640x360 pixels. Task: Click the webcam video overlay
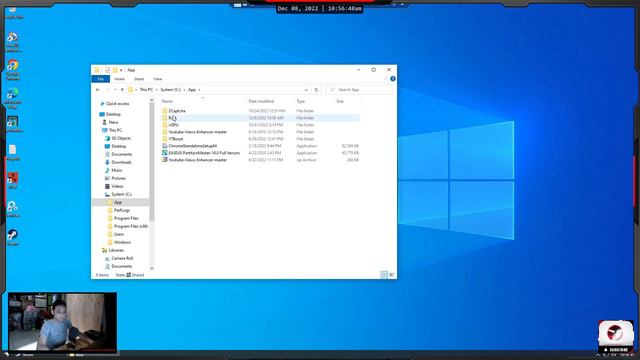point(62,321)
